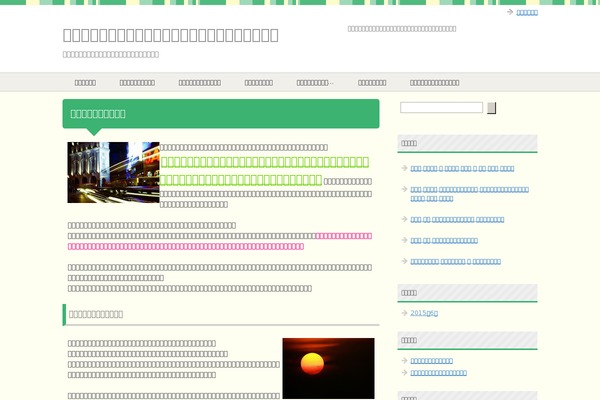600x400 pixels.
Task: Open the 2015 monthly archive link
Action: [424, 313]
